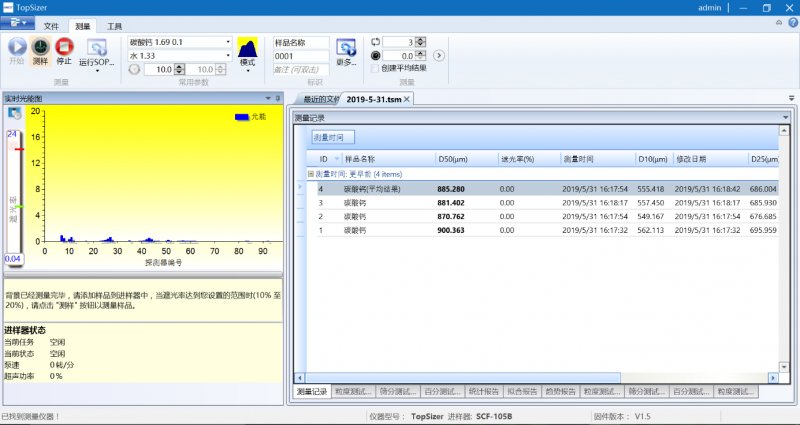The width and height of the screenshot is (800, 425).
Task: Open the 水 1.33 medium dropdown
Action: point(228,56)
